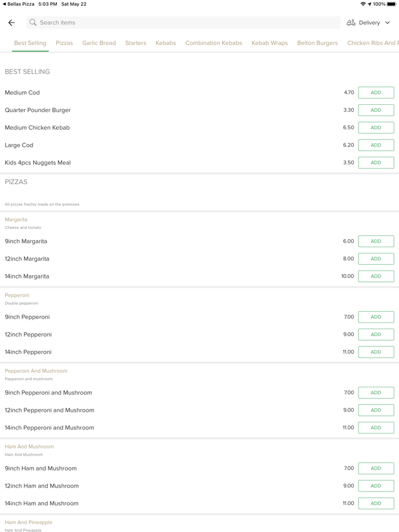This screenshot has height=532, width=399.
Task: Add Medium Cod to the order
Action: coord(376,92)
